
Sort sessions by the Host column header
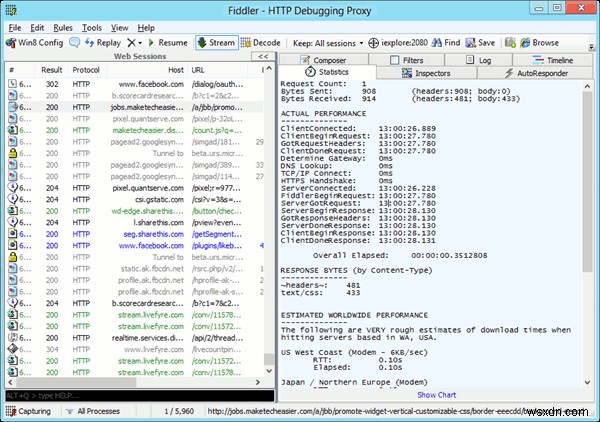[x=147, y=70]
